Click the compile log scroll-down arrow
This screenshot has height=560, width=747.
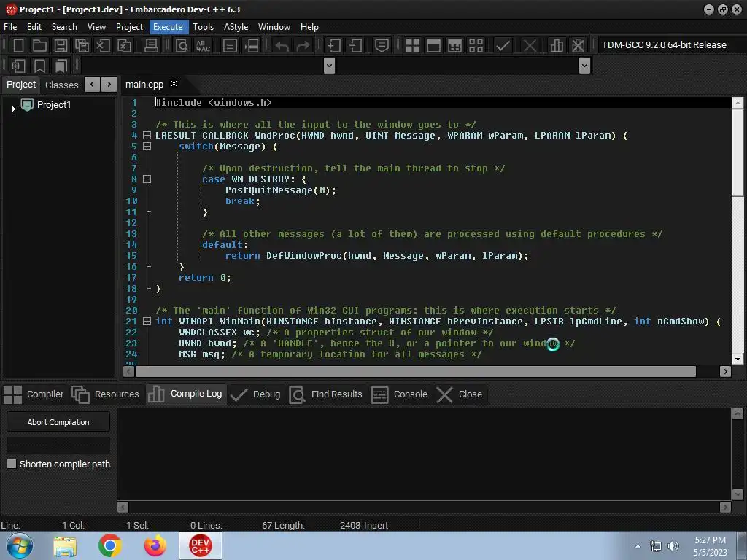(x=738, y=495)
